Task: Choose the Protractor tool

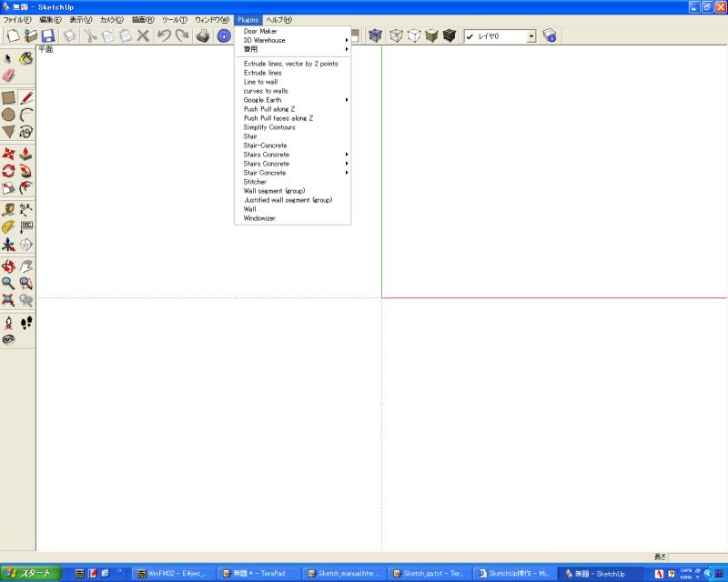Action: click(8, 227)
